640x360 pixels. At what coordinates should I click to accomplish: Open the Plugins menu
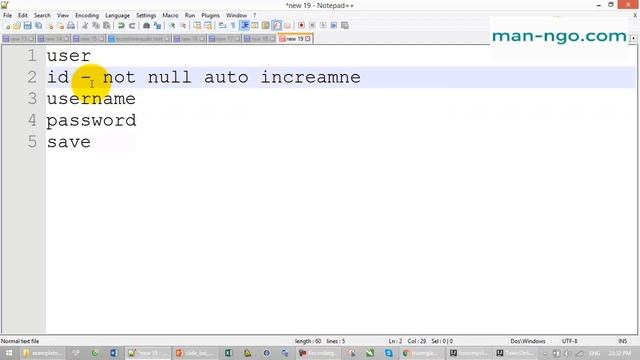tap(211, 16)
